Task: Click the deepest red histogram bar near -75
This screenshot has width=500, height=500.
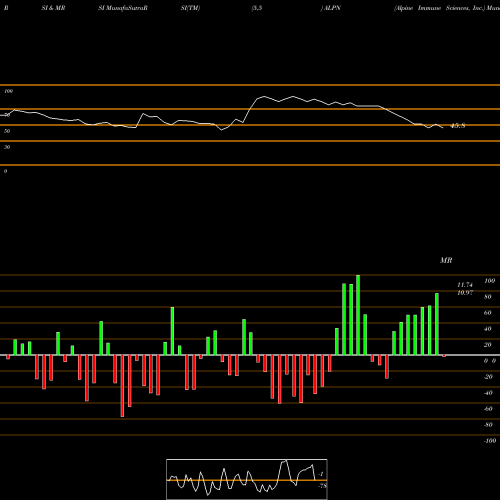Action: 122,386
